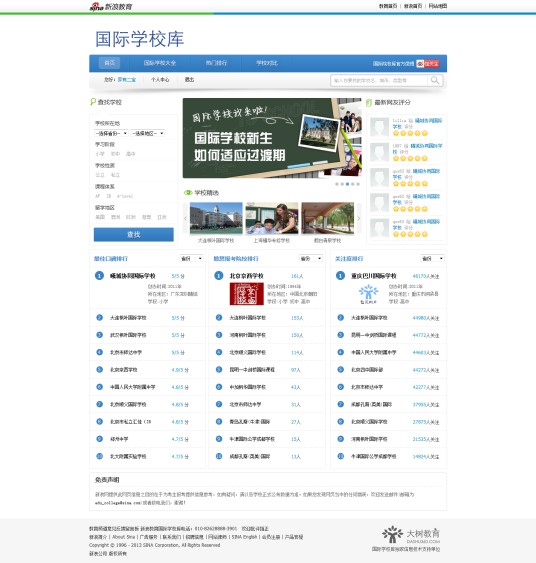Toggle the IB curriculum filter
This screenshot has height=563, width=536.
(x=109, y=196)
